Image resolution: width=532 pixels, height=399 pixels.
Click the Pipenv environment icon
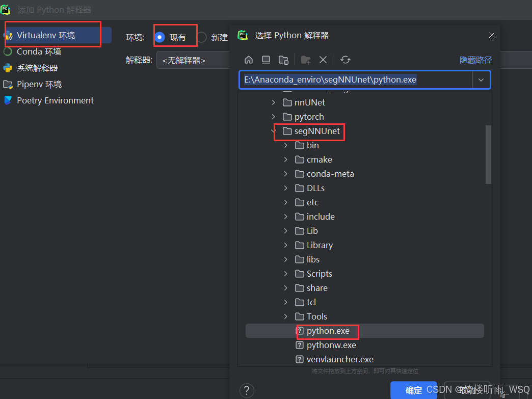click(8, 84)
